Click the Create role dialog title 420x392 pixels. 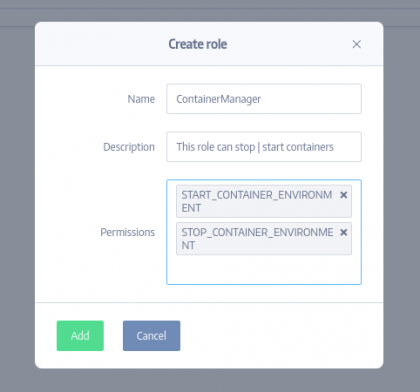pos(198,44)
